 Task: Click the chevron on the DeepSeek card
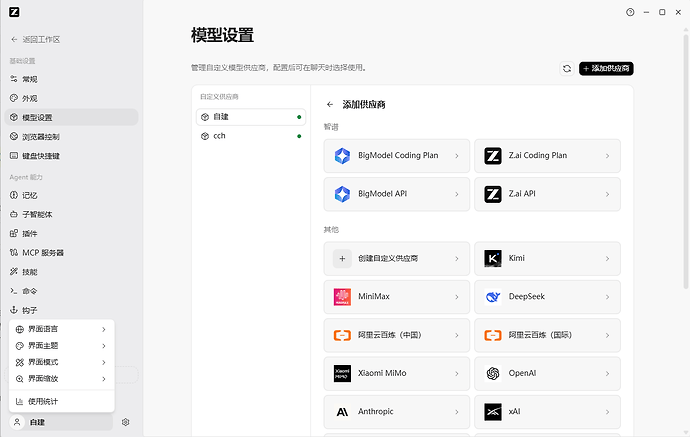[607, 297]
